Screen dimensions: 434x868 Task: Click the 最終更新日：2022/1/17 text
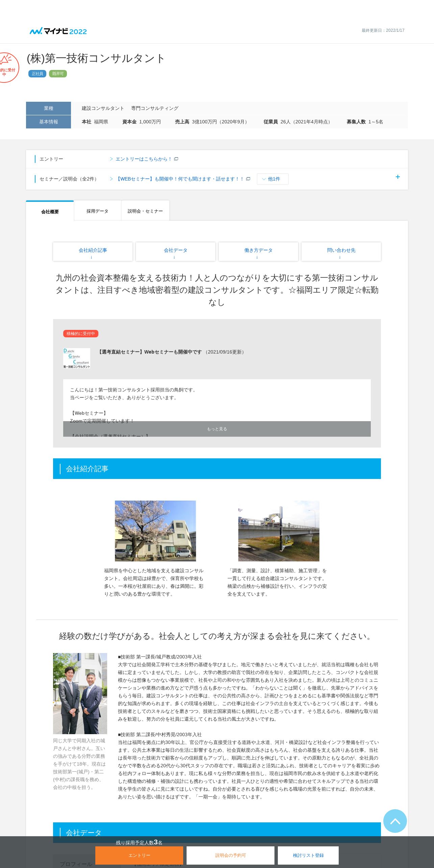tap(383, 30)
